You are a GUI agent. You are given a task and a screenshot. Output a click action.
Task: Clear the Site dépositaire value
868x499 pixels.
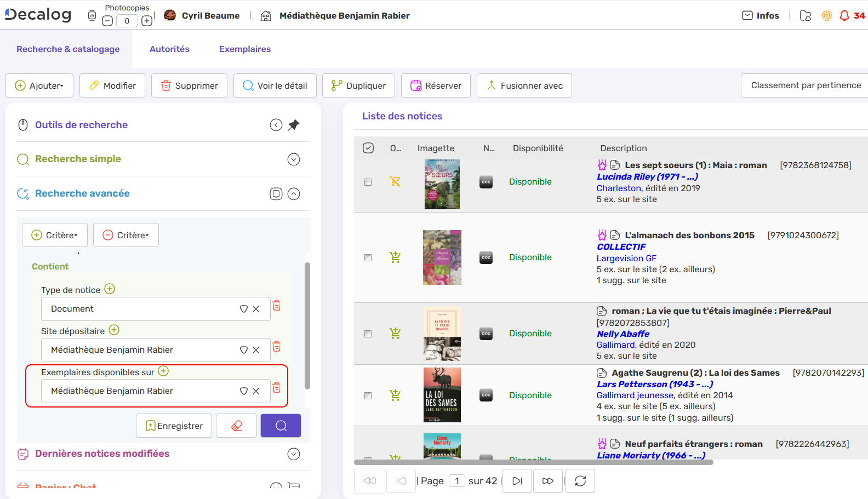pyautogui.click(x=256, y=350)
